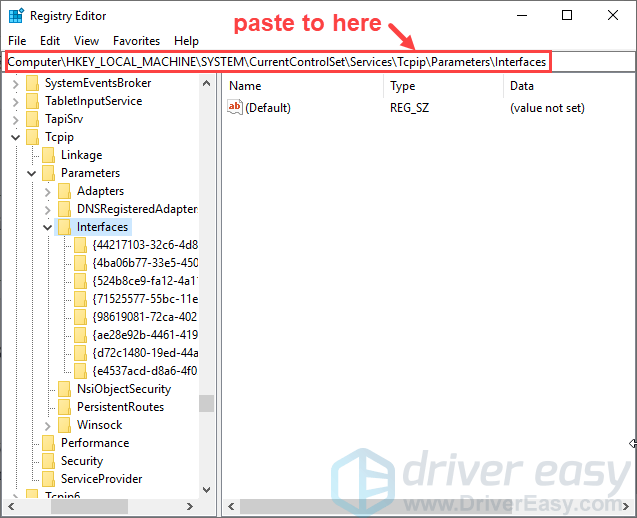
Task: Click the Registry Editor app icon in title bar
Action: [16, 15]
